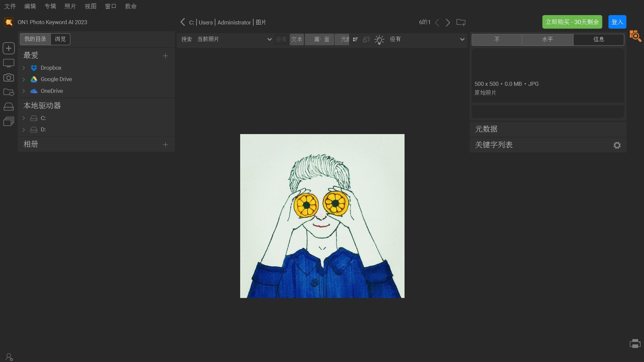Screen dimensions: 644x362
Task: Click the print icon at bottom right
Action: [635, 344]
